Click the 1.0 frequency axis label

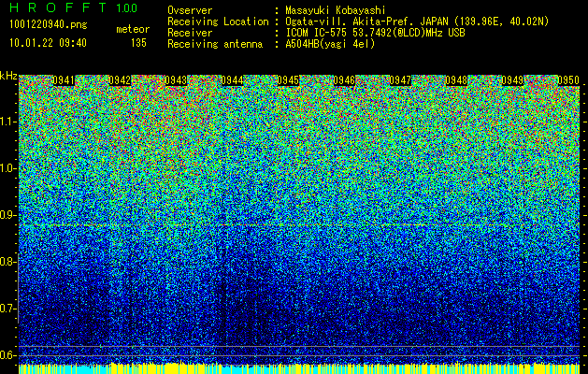8,169
